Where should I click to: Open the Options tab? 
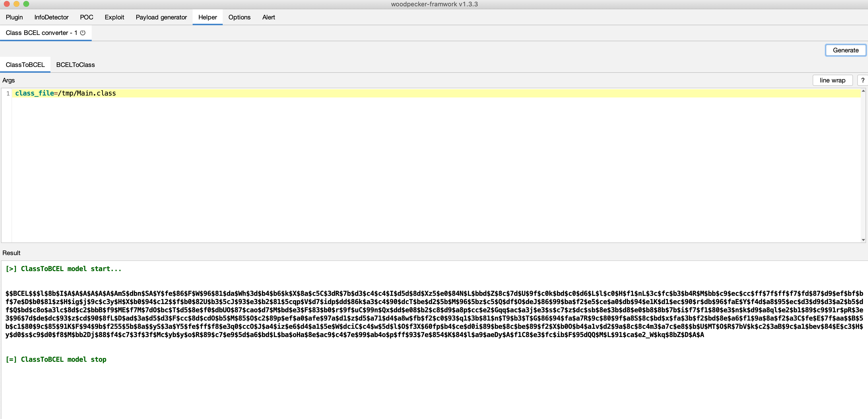[x=239, y=17]
